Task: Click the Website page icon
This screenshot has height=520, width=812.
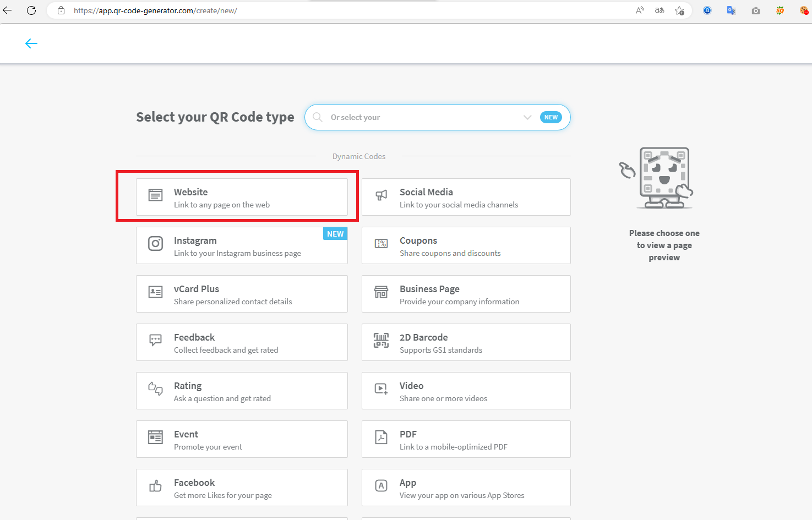Action: pyautogui.click(x=156, y=195)
